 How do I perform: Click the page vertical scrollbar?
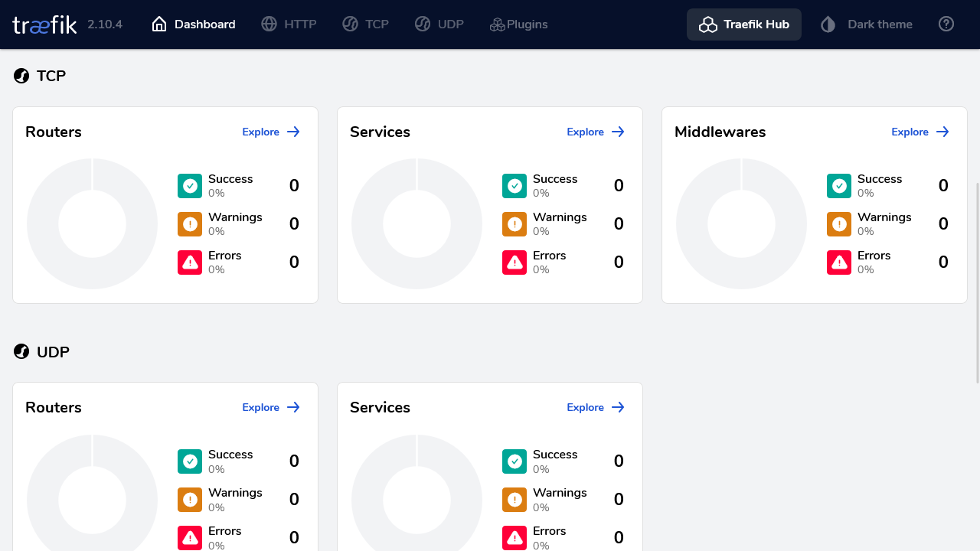(976, 283)
